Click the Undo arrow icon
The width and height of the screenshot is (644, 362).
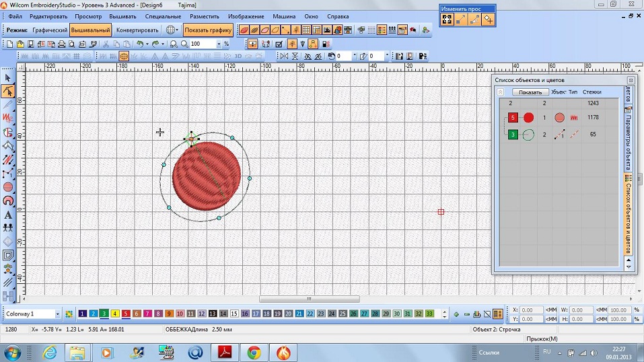pyautogui.click(x=139, y=44)
